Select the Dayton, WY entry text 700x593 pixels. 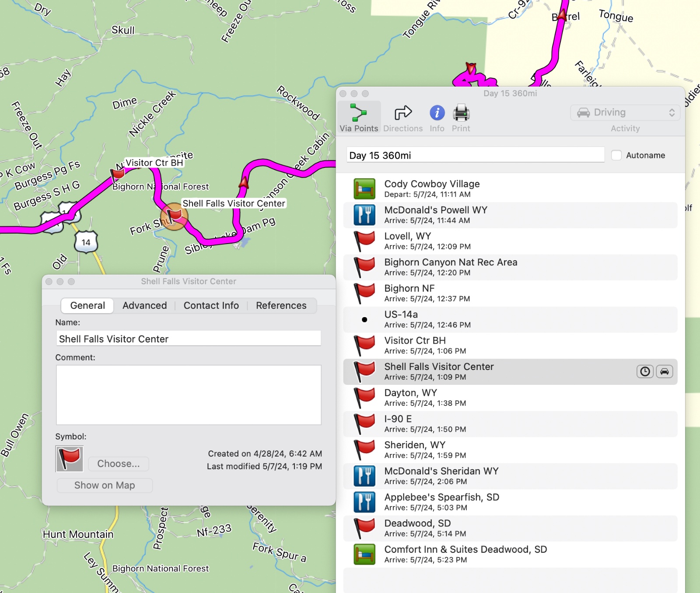pyautogui.click(x=410, y=393)
